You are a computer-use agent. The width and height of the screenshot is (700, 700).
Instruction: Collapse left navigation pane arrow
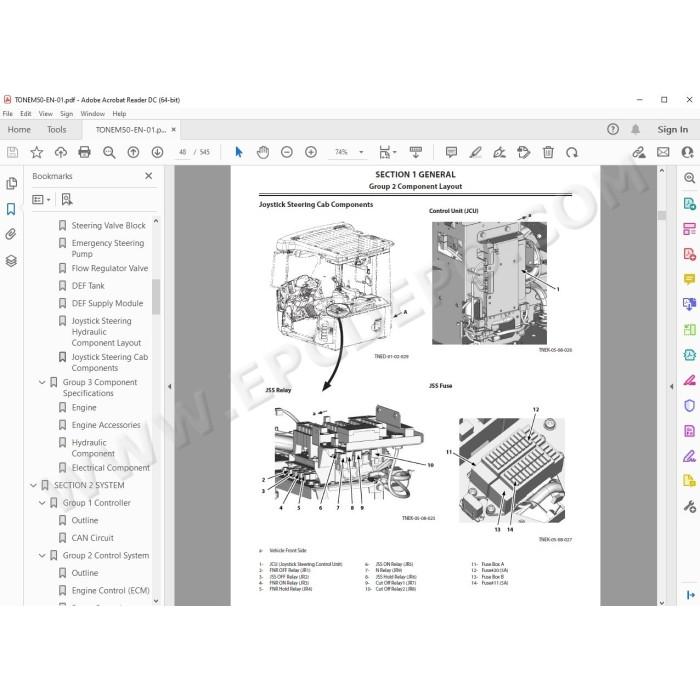(x=170, y=387)
